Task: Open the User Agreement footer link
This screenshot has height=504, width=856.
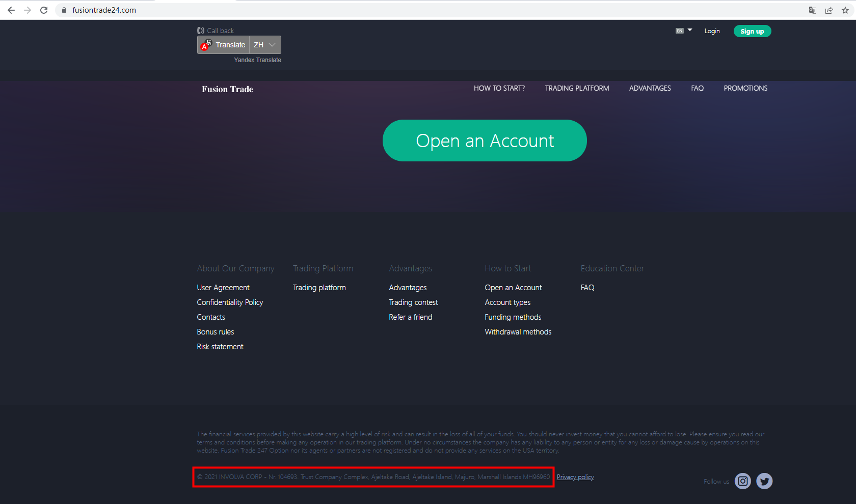Action: point(223,288)
